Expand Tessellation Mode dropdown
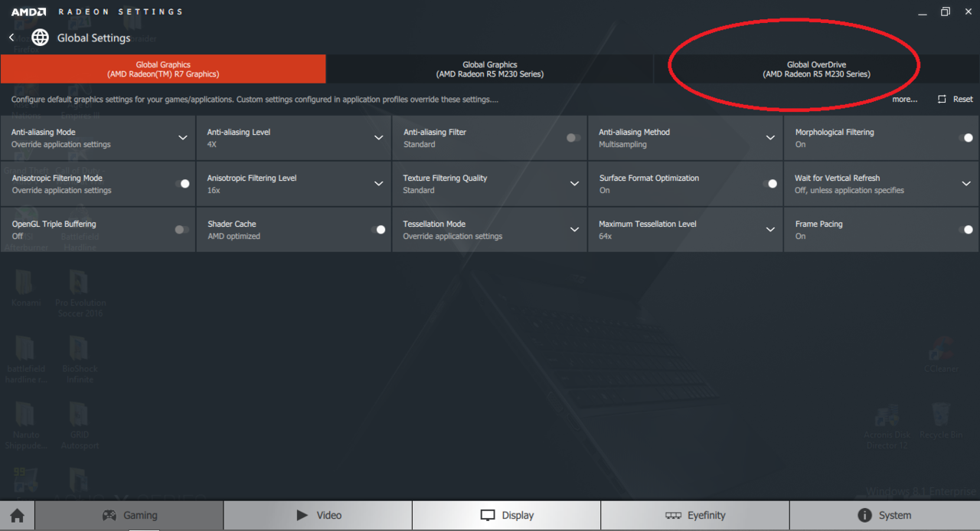Viewport: 980px width, 531px height. tap(575, 230)
